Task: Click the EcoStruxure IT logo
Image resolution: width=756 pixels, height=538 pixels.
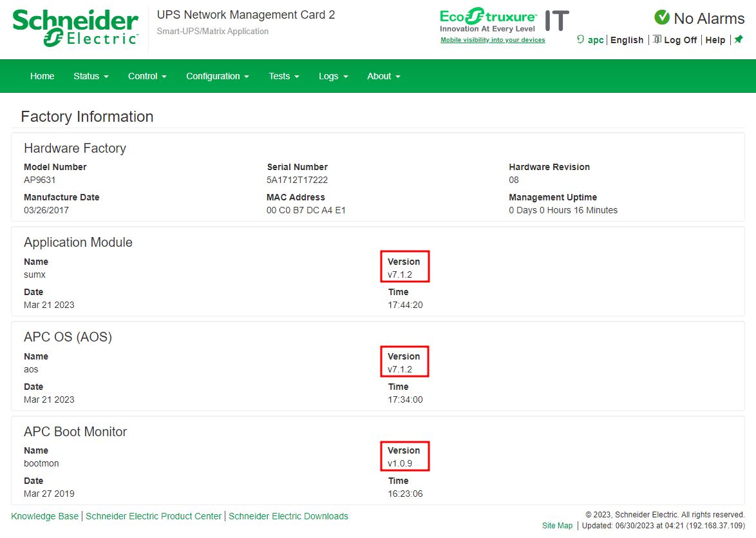Action: [504, 21]
